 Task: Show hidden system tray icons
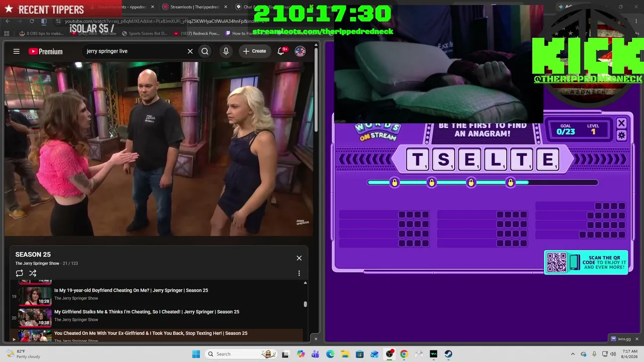(573, 354)
